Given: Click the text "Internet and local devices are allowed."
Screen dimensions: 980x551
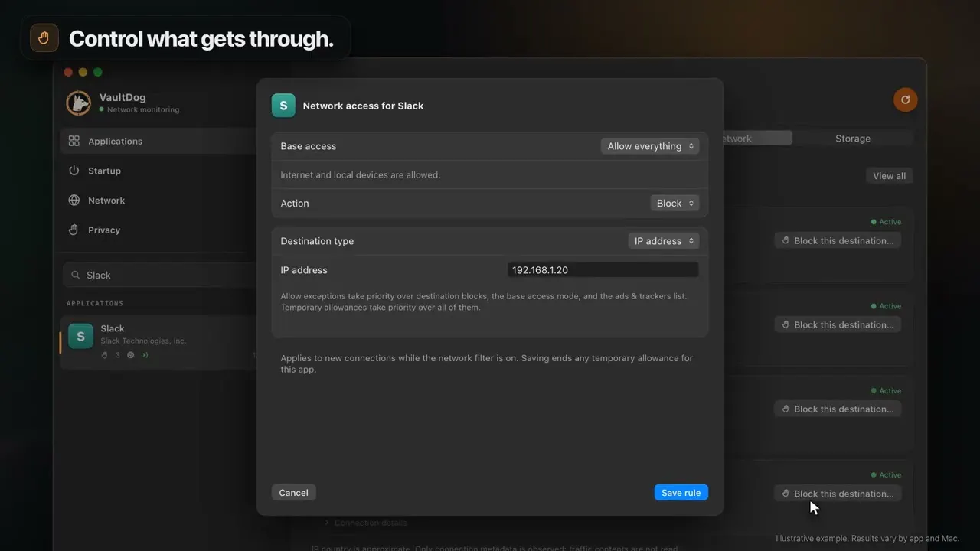Looking at the screenshot, I should click(361, 175).
